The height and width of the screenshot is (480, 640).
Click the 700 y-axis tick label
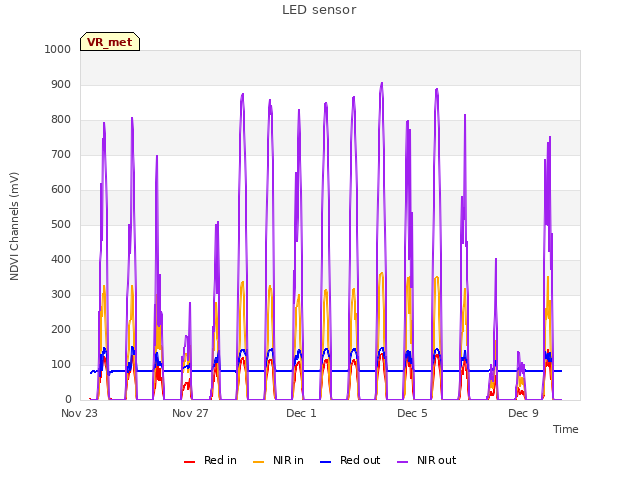tap(61, 155)
